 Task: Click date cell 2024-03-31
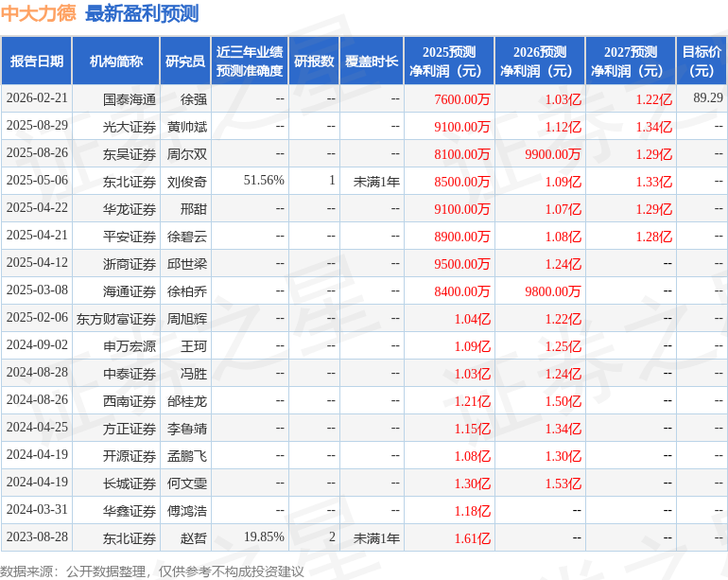coord(37,509)
